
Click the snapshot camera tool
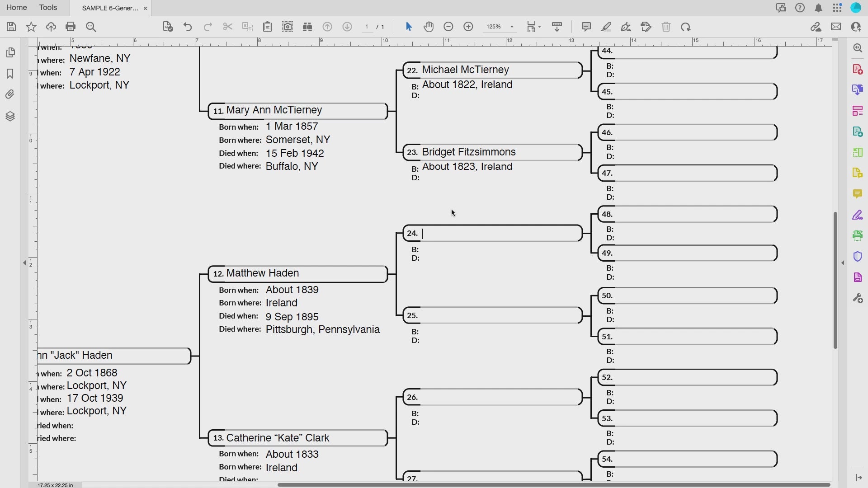pyautogui.click(x=288, y=27)
